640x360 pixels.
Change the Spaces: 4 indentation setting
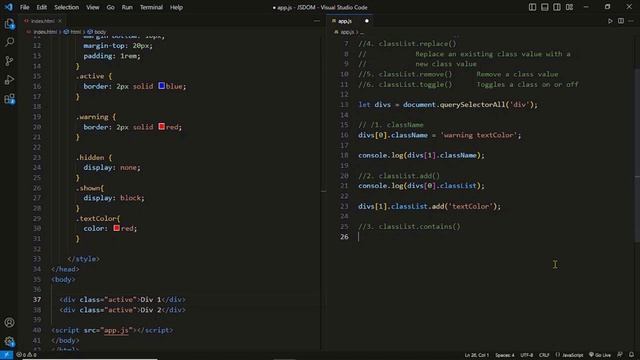click(x=505, y=355)
